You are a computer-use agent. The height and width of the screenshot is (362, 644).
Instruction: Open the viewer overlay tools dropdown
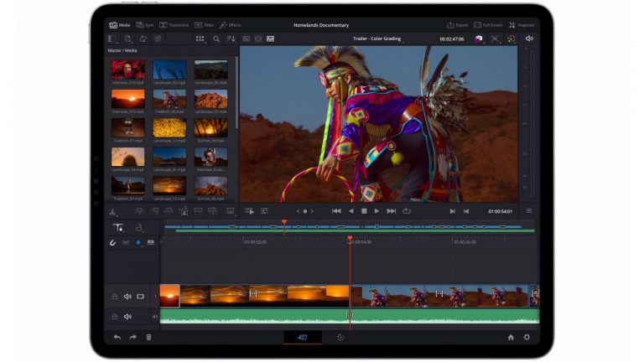point(231,211)
